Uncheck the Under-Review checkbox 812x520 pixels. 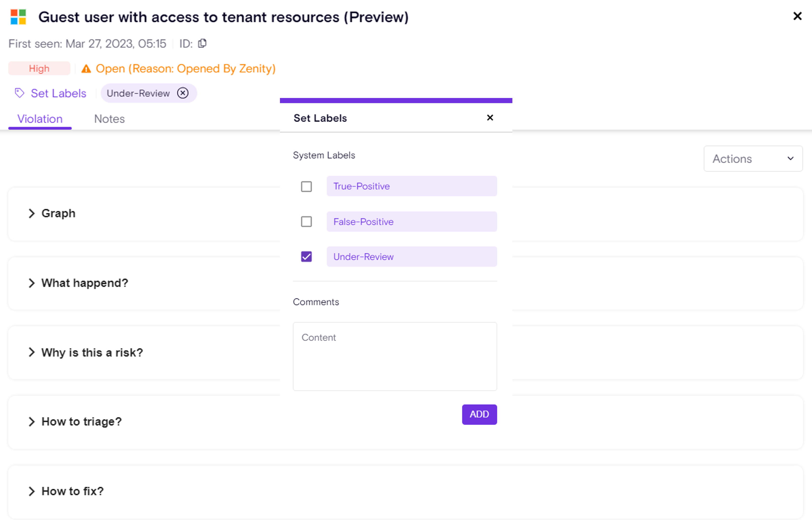306,257
